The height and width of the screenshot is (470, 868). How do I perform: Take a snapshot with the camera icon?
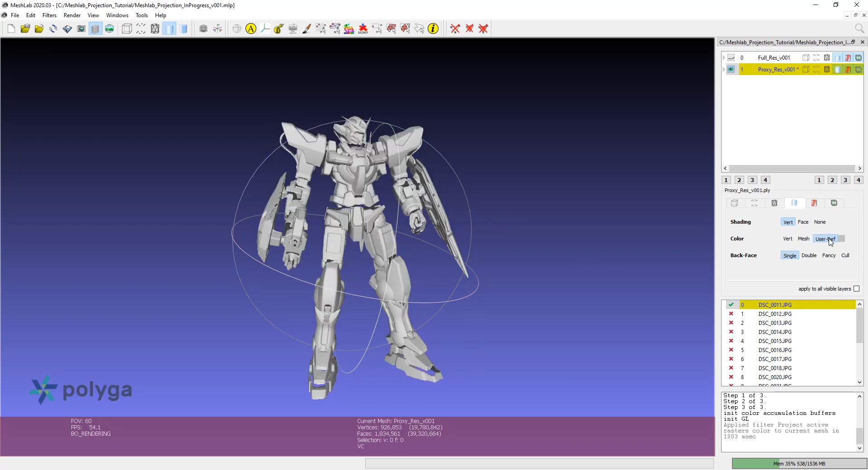[81, 29]
